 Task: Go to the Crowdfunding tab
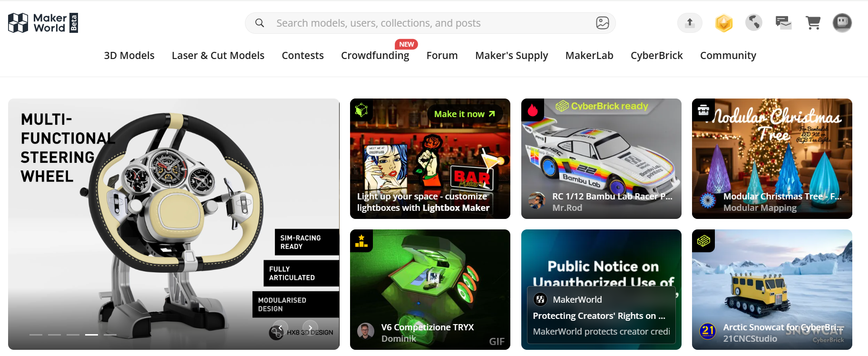pos(375,55)
